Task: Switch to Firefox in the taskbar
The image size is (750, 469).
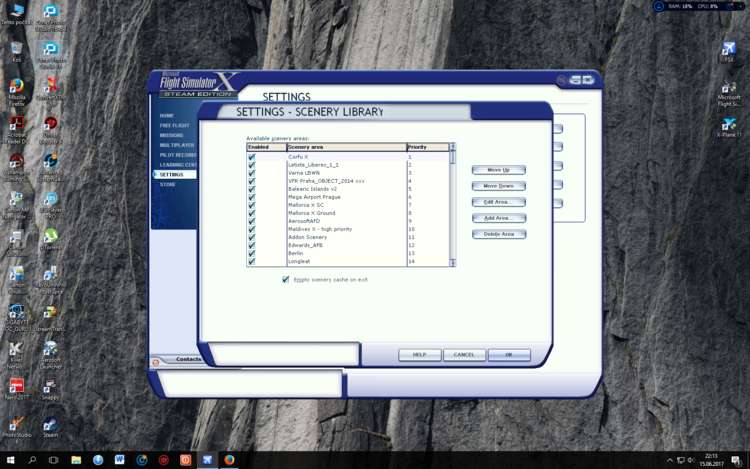Action: point(229,460)
